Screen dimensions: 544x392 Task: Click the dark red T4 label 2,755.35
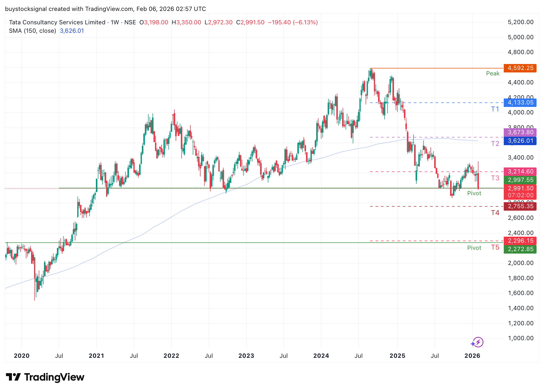click(520, 206)
